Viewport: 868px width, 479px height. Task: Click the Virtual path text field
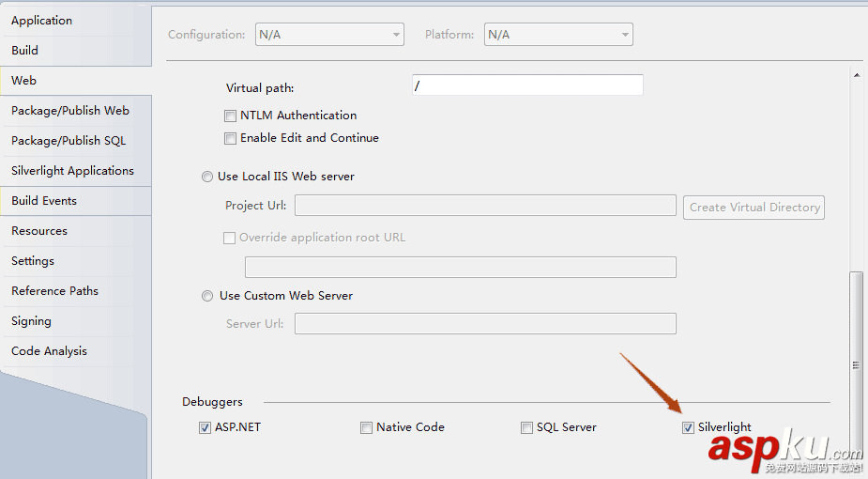527,85
